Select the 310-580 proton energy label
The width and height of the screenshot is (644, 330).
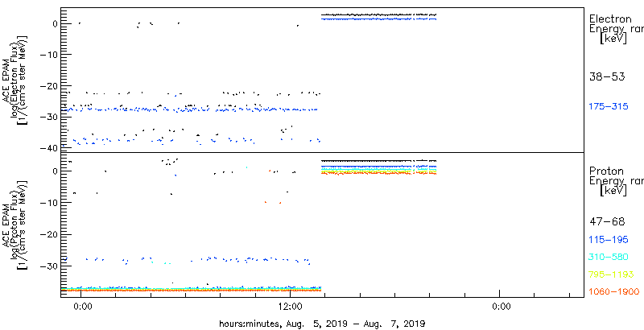609,258
